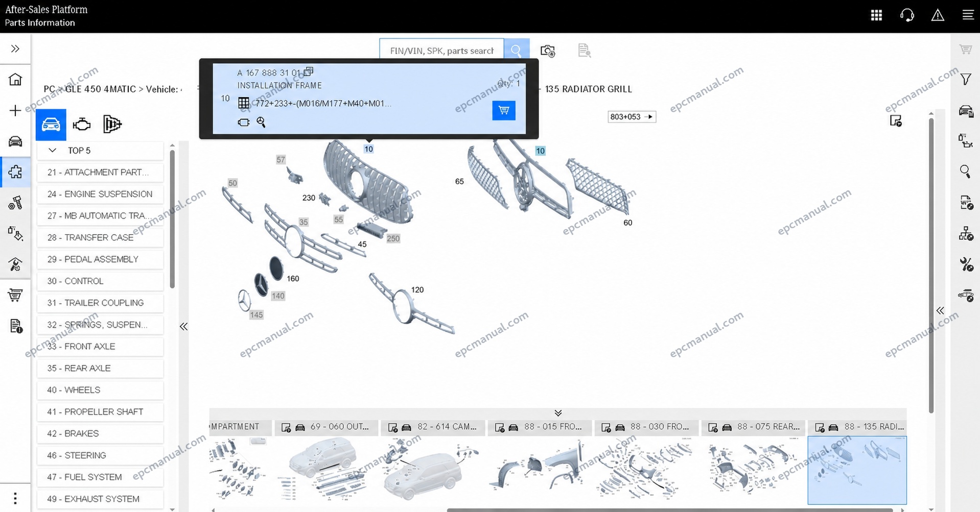Open the 88 - 030 FRO... subgroup tab
This screenshot has width=980, height=512.
tap(646, 427)
